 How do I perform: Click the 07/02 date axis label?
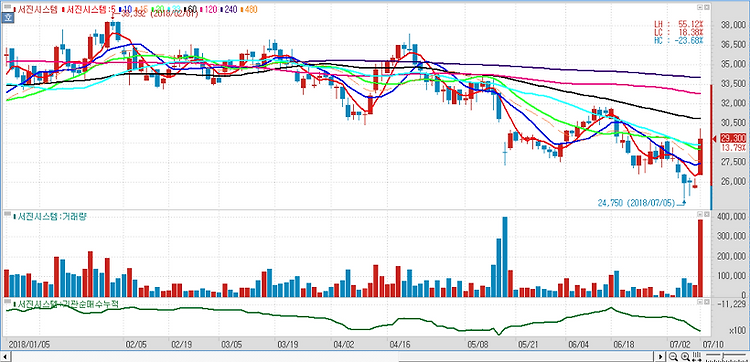click(679, 343)
